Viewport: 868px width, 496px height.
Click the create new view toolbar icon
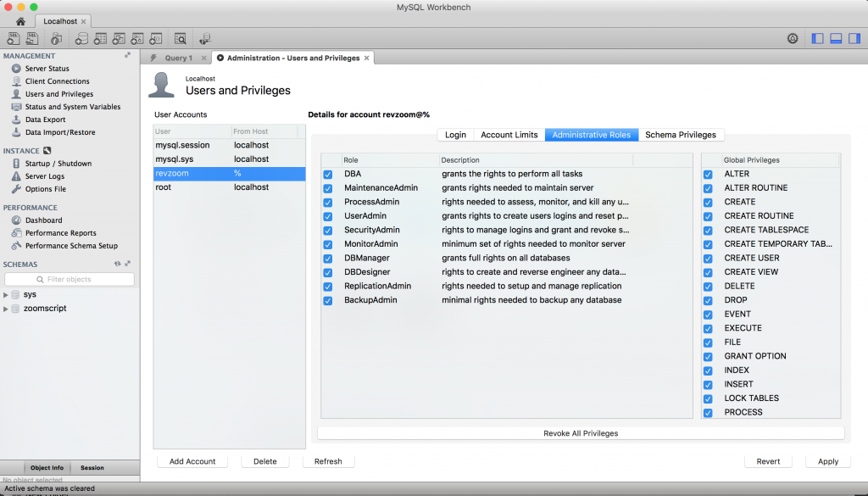[119, 38]
